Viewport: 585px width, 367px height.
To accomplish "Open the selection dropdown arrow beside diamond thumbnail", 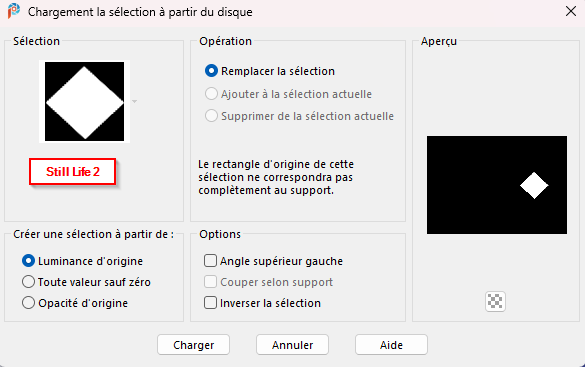I will 135,101.
